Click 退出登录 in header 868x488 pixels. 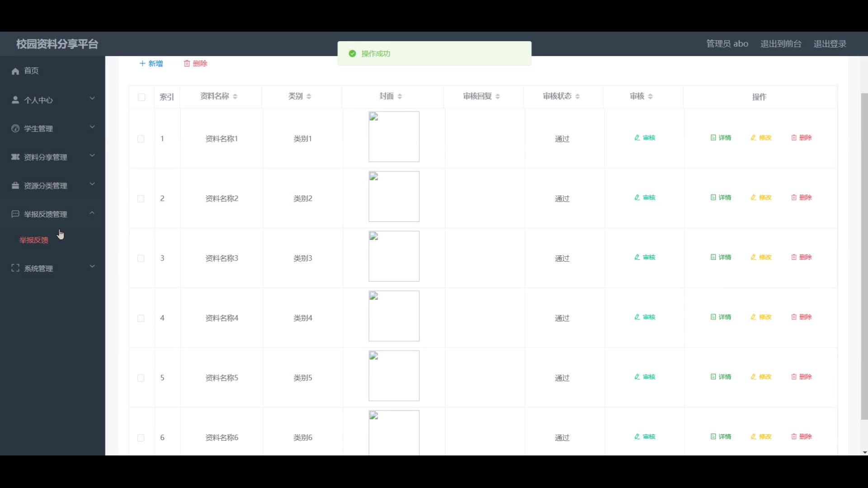(x=830, y=44)
